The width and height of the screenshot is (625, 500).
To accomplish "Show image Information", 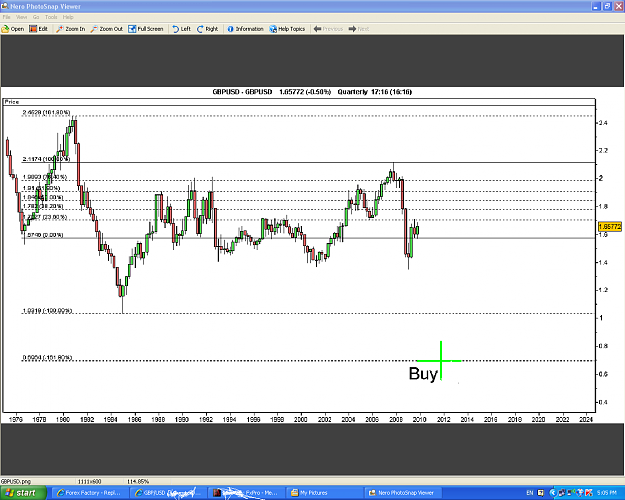I will tap(246, 29).
